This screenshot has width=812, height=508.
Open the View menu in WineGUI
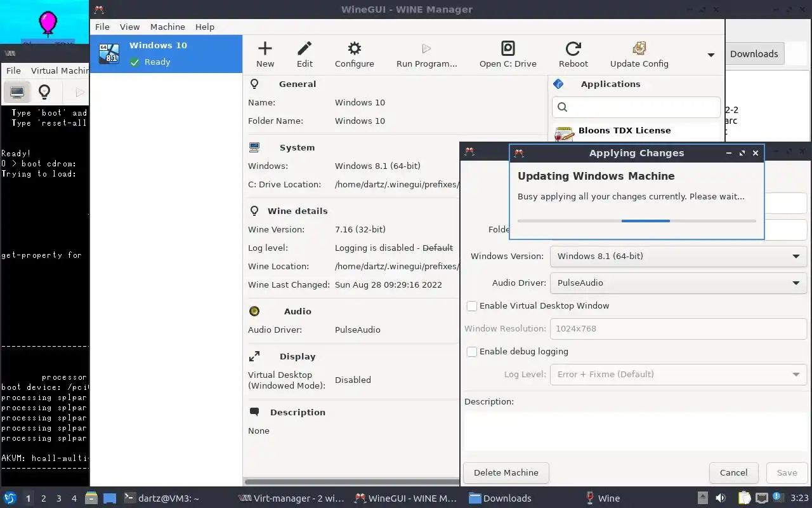pyautogui.click(x=129, y=27)
